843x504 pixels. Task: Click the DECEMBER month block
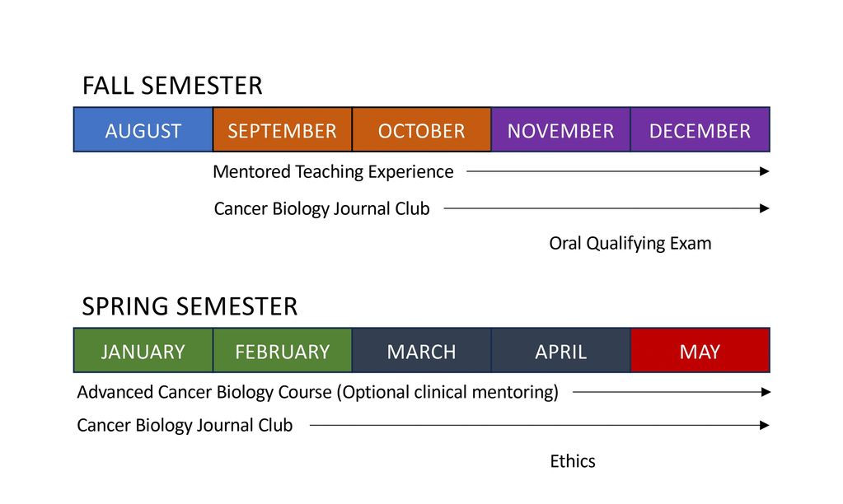point(700,130)
